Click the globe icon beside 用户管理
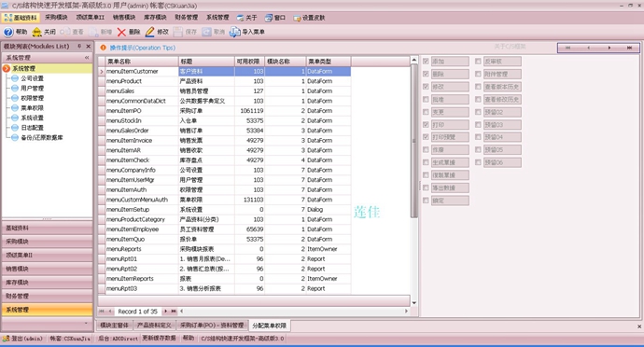Screen dimensions: 644x347 tap(15, 88)
